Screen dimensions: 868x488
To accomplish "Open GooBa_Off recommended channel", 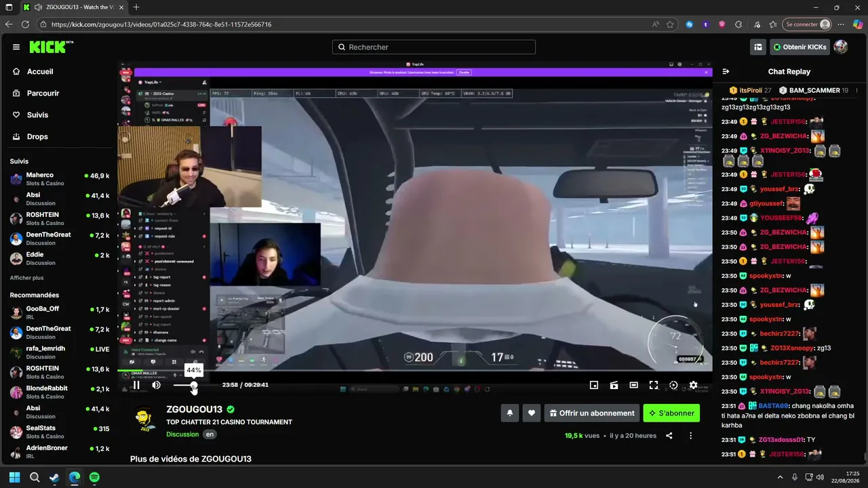I will (x=60, y=312).
